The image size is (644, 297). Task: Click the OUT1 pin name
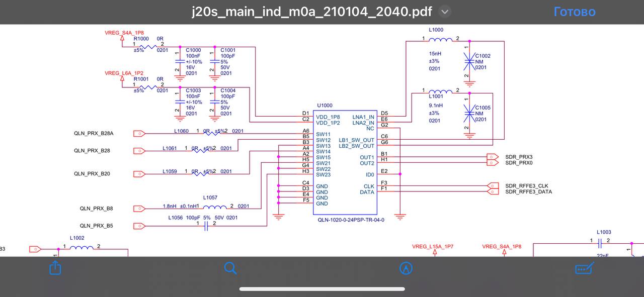(367, 158)
